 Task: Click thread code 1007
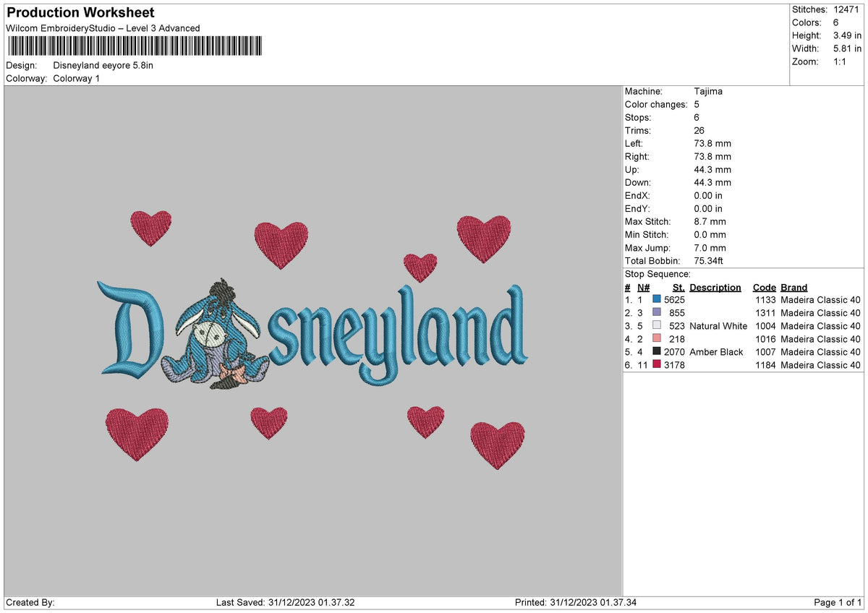[765, 351]
